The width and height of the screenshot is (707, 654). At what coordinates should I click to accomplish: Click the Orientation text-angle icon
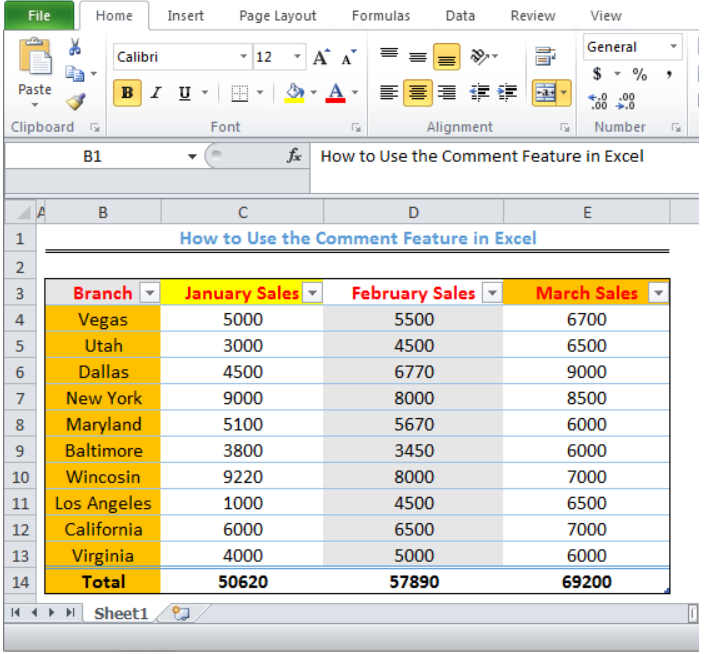coord(480,57)
